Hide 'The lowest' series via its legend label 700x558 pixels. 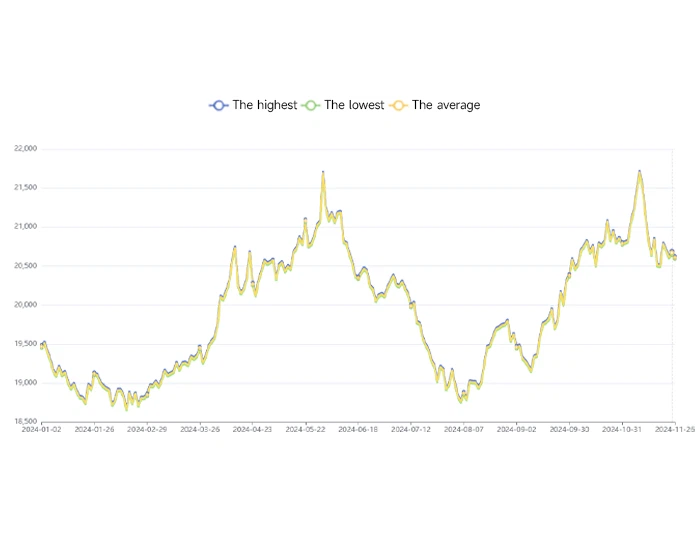pyautogui.click(x=354, y=105)
